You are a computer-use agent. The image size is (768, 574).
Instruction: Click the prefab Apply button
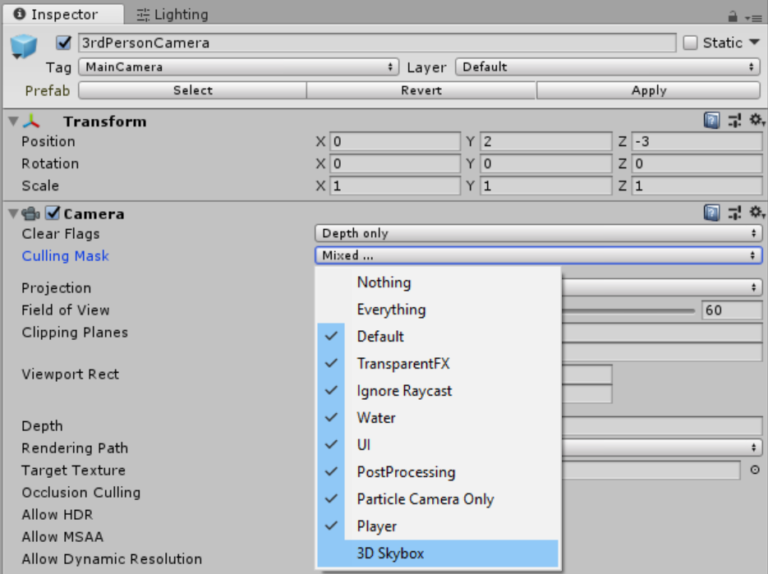pyautogui.click(x=648, y=90)
